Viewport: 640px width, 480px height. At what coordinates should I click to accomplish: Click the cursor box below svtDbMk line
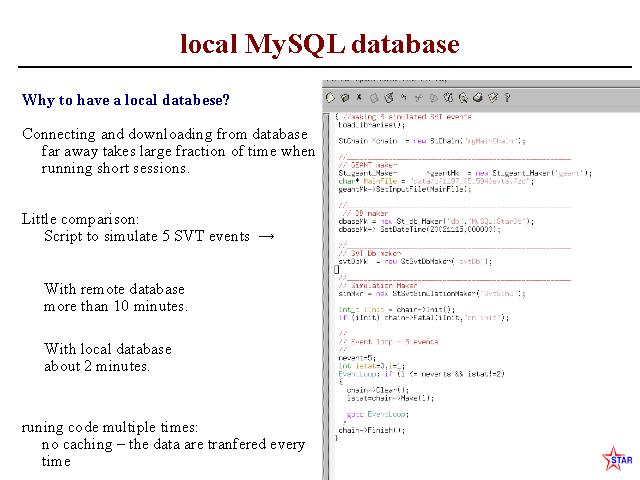[337, 269]
